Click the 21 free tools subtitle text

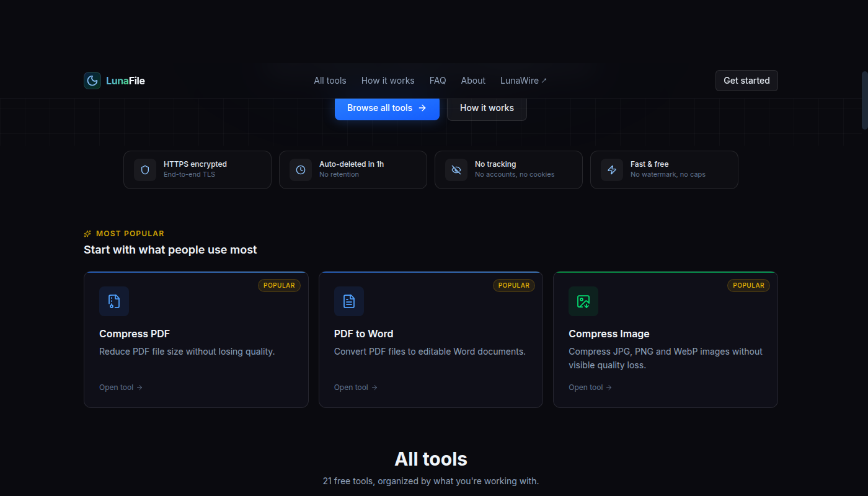(x=431, y=481)
